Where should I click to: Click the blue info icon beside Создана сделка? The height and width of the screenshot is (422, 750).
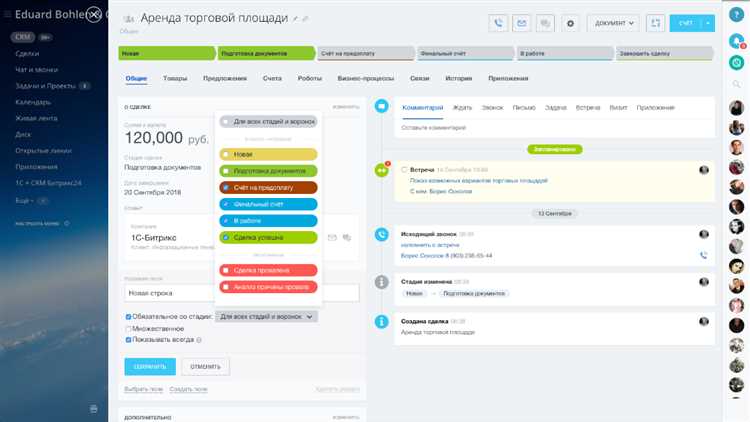point(381,322)
